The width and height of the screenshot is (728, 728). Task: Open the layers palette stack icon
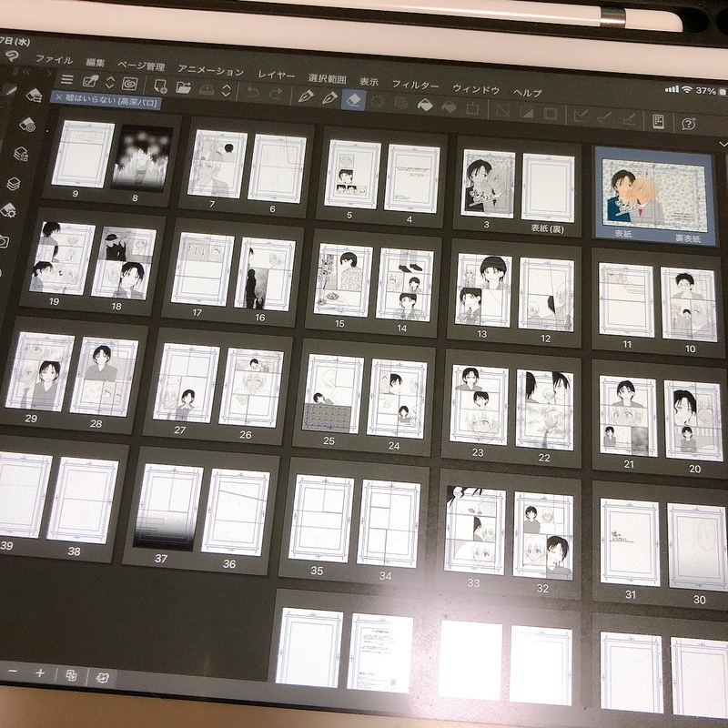(x=15, y=184)
